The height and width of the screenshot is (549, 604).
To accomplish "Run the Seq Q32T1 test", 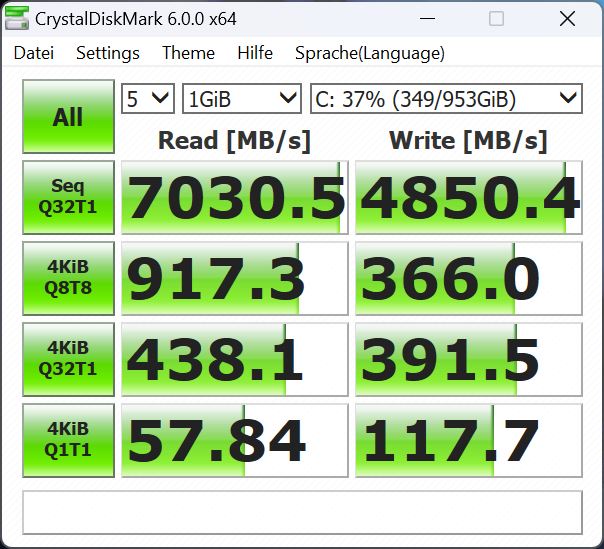I will click(x=69, y=197).
